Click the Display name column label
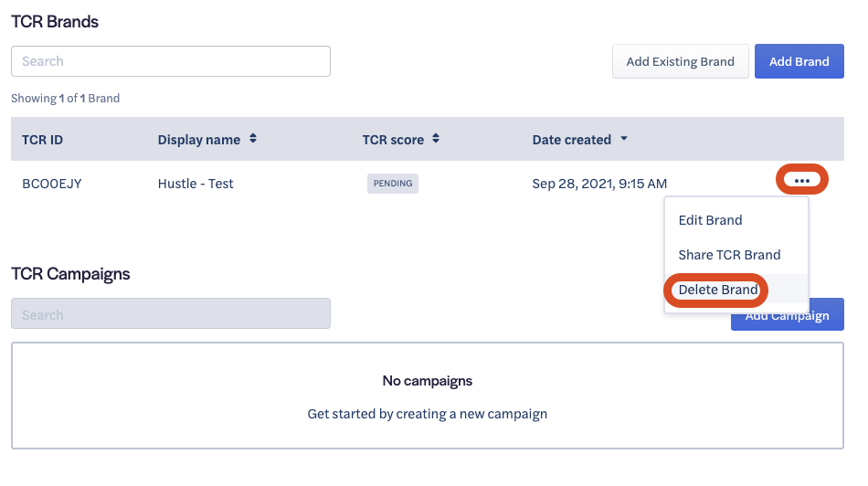Screen dimensions: 868x486 click(x=199, y=140)
